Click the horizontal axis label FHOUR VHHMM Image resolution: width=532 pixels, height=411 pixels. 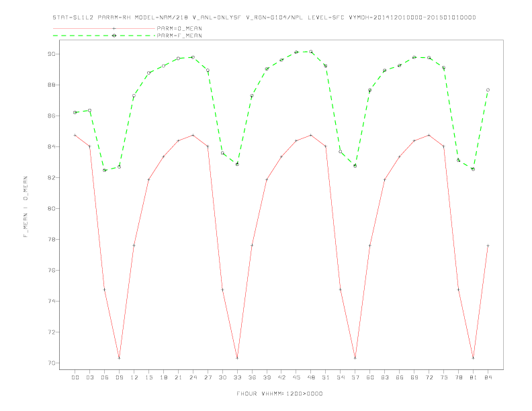tap(279, 394)
